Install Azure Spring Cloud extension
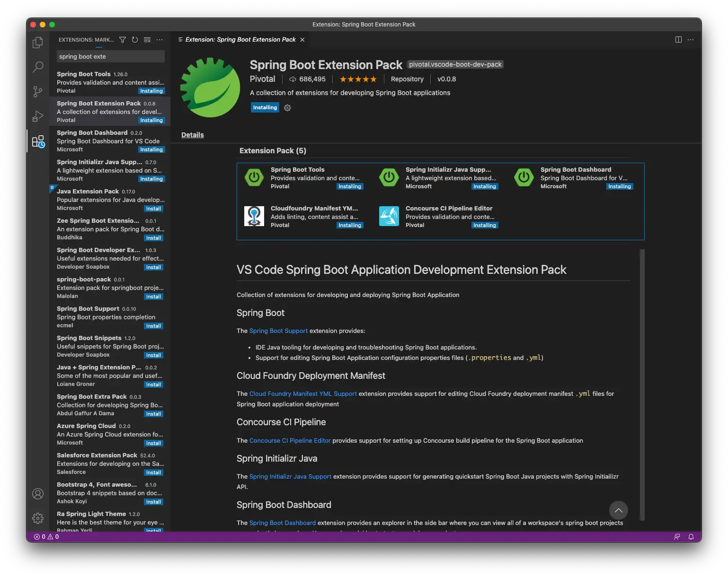The image size is (728, 577). pyautogui.click(x=153, y=443)
